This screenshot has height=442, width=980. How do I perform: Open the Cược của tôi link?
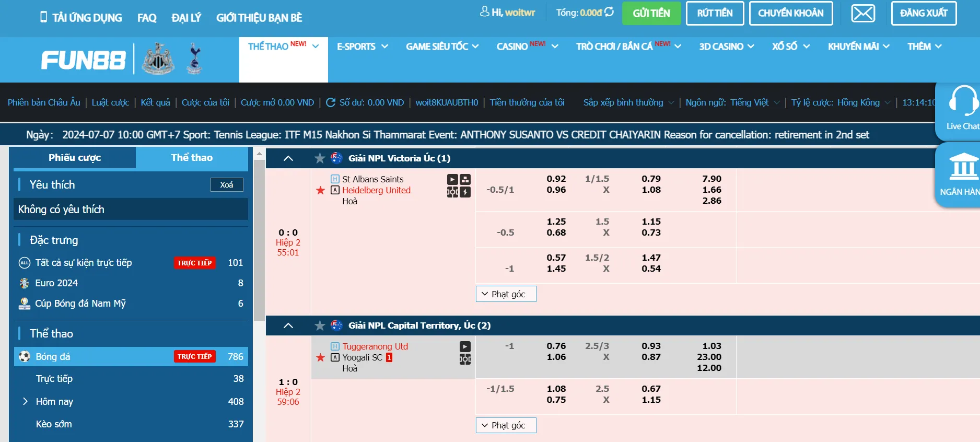(x=205, y=102)
